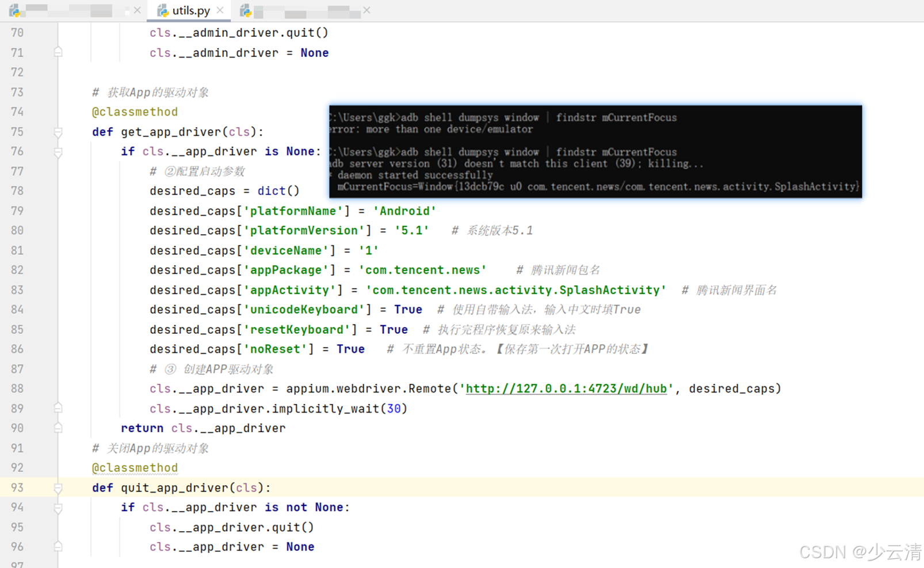Close the utils.py tab
This screenshot has height=568, width=924.
[x=220, y=10]
